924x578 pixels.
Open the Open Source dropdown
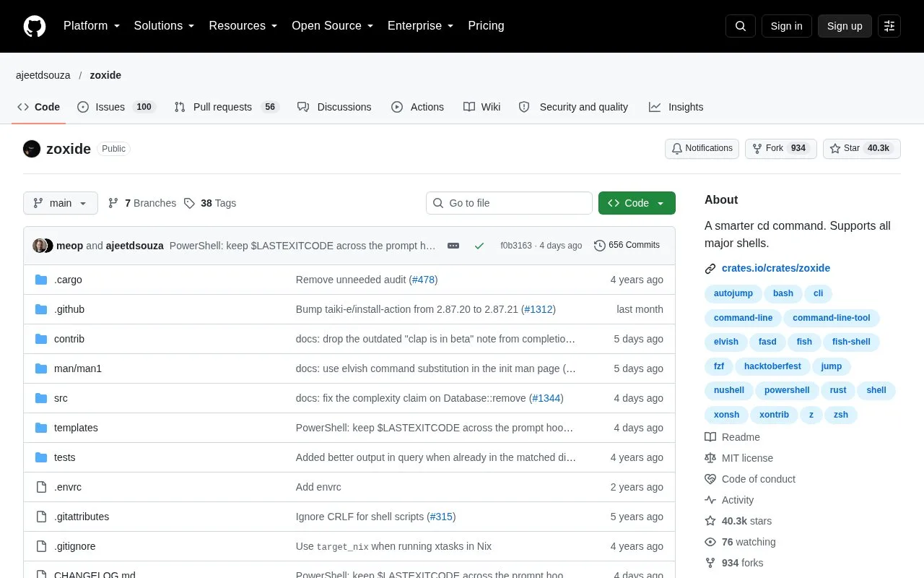click(x=333, y=26)
